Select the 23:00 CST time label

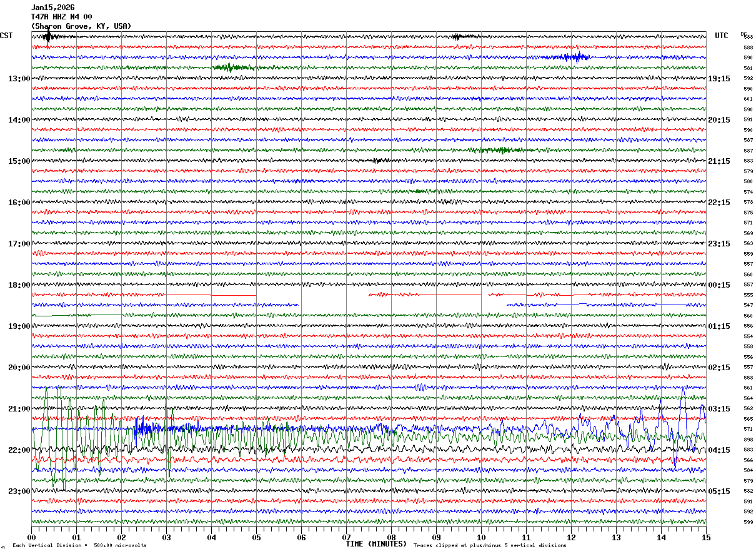tap(19, 491)
